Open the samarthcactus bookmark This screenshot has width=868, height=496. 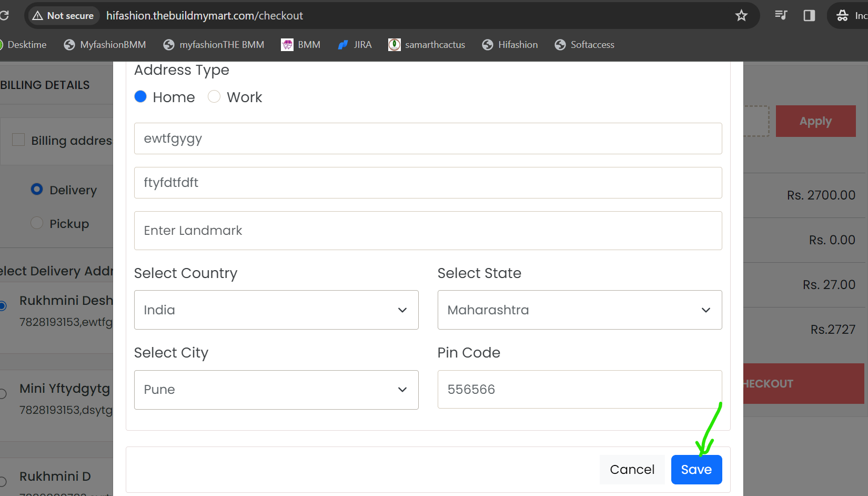[x=427, y=45]
